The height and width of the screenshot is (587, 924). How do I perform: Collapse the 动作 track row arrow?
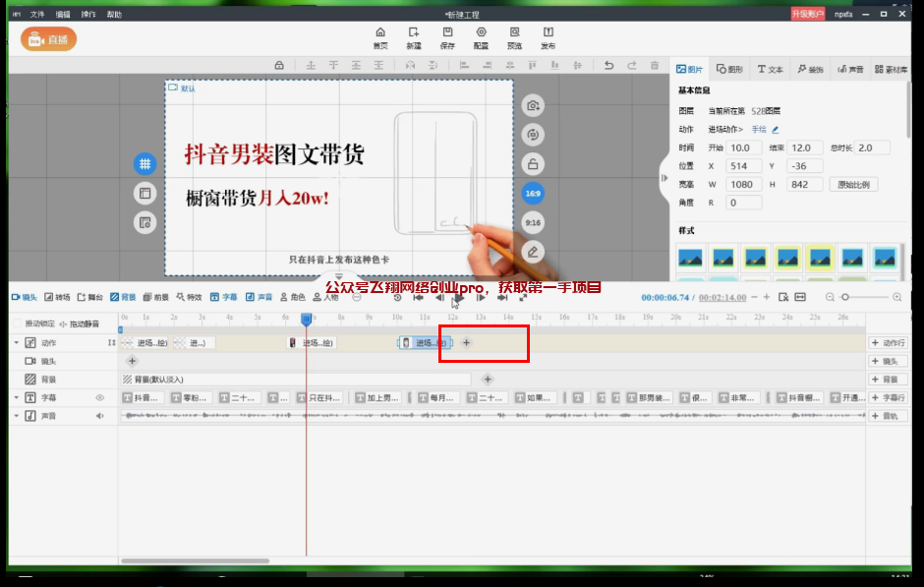(17, 343)
